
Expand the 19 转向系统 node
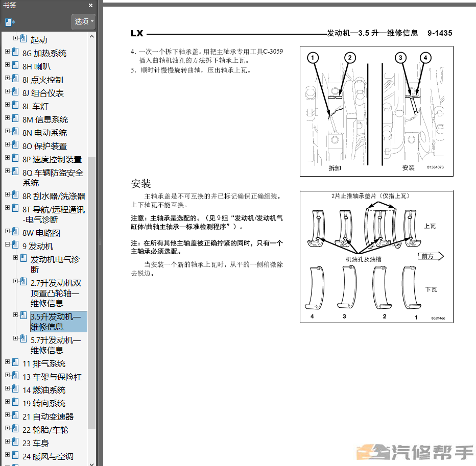tap(7, 401)
